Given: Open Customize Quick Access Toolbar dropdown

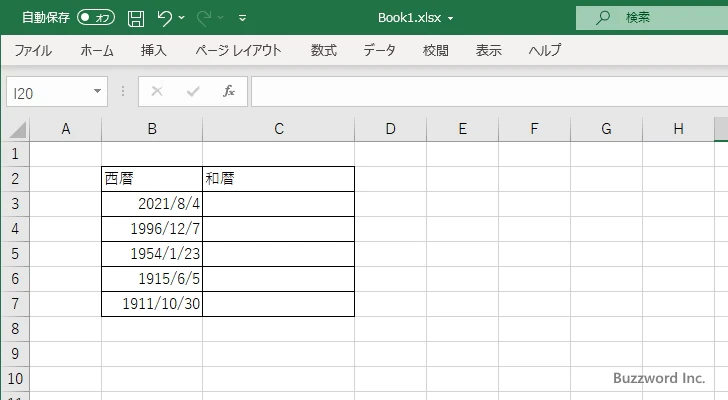Looking at the screenshot, I should point(242,18).
